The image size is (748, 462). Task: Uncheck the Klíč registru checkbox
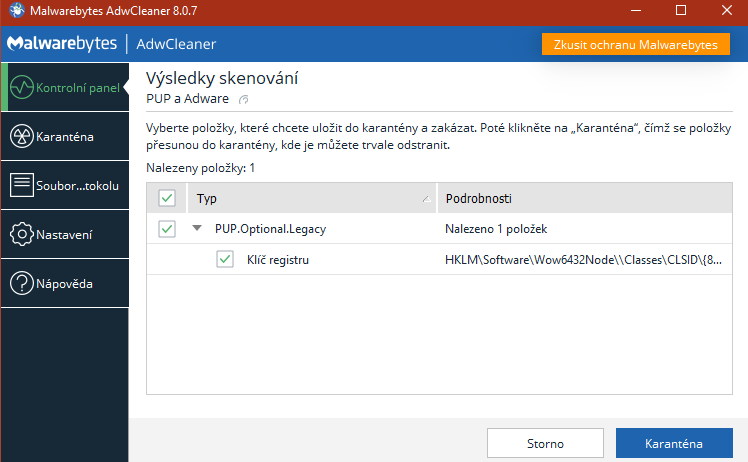(225, 260)
